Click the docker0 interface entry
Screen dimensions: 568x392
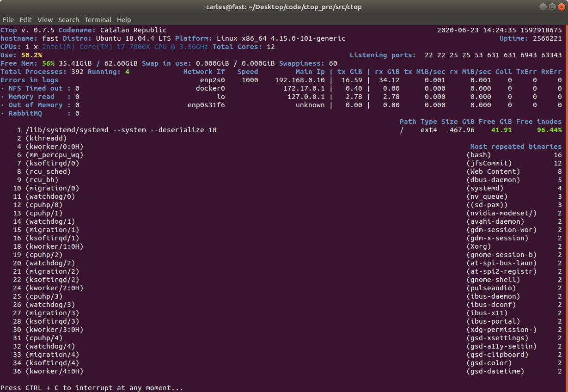tap(210, 88)
